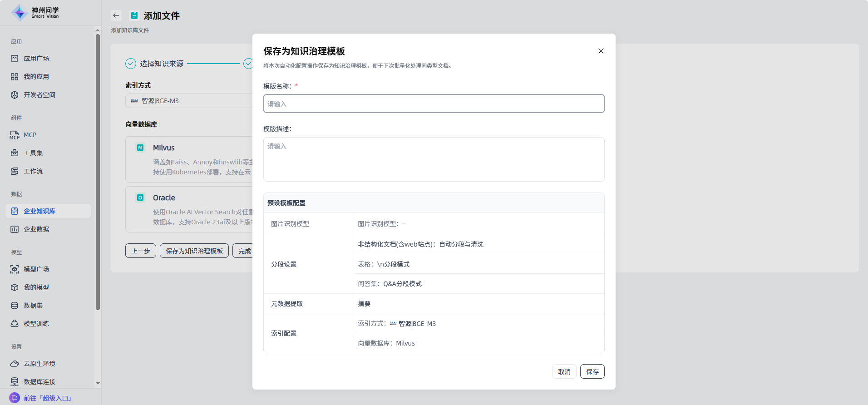
Task: Focus the 模版名称 input field
Action: 434,104
